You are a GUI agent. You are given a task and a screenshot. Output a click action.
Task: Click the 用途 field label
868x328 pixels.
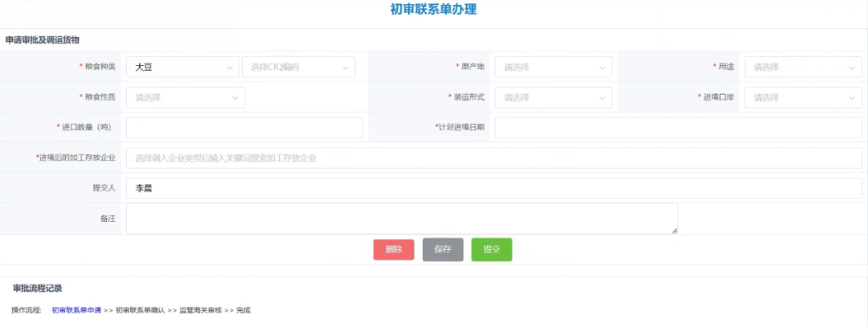[727, 67]
